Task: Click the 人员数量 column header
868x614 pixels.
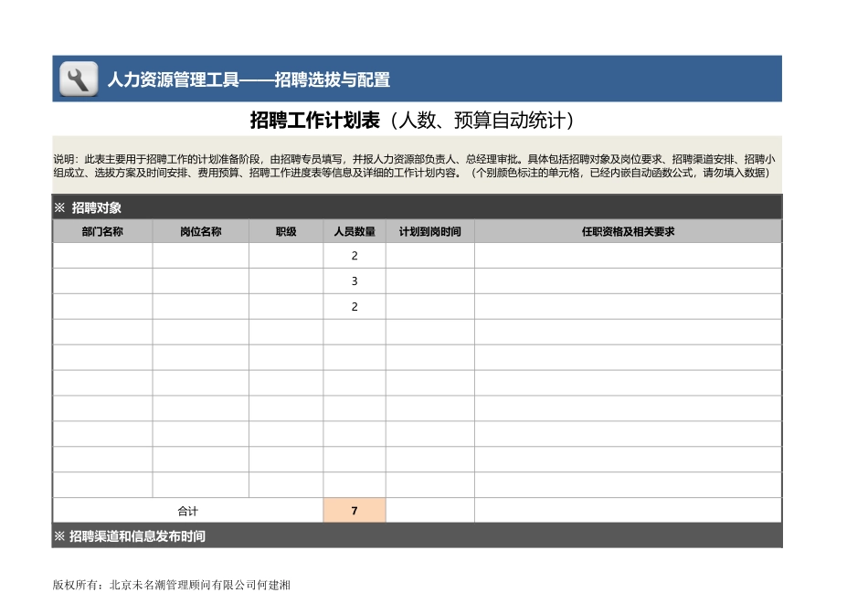Action: pos(354,231)
